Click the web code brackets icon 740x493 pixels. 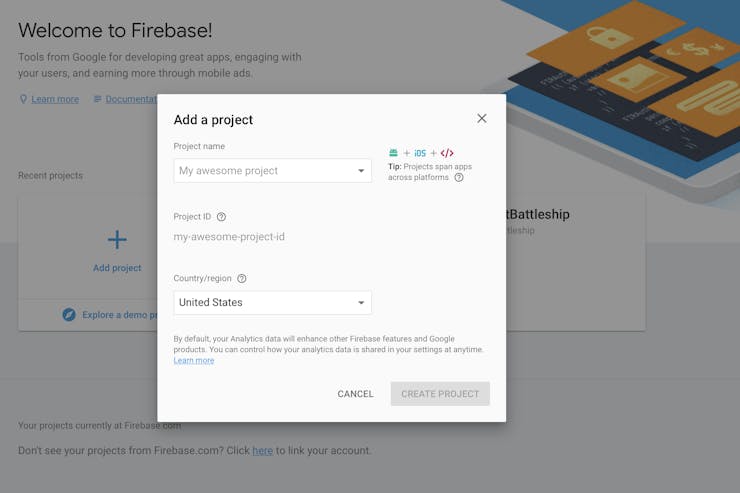pyautogui.click(x=447, y=153)
